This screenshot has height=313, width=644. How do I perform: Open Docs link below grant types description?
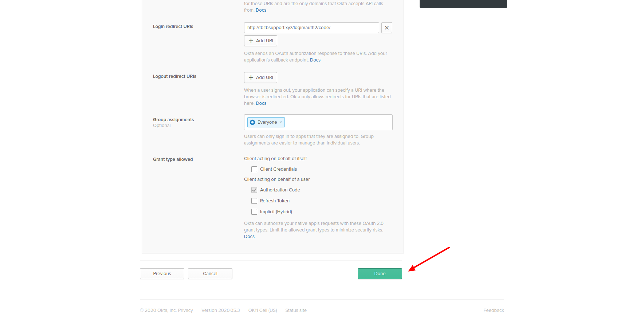pos(249,237)
